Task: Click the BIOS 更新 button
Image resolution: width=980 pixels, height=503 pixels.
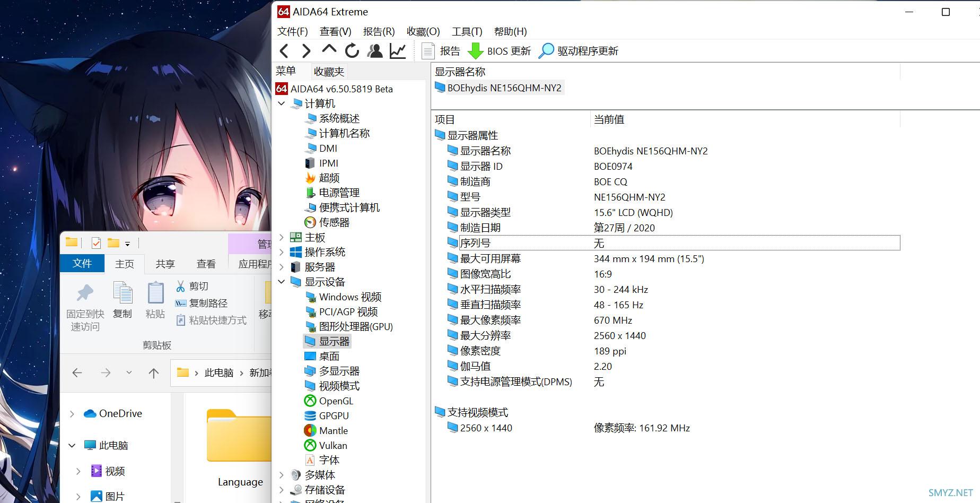Action: tap(499, 51)
